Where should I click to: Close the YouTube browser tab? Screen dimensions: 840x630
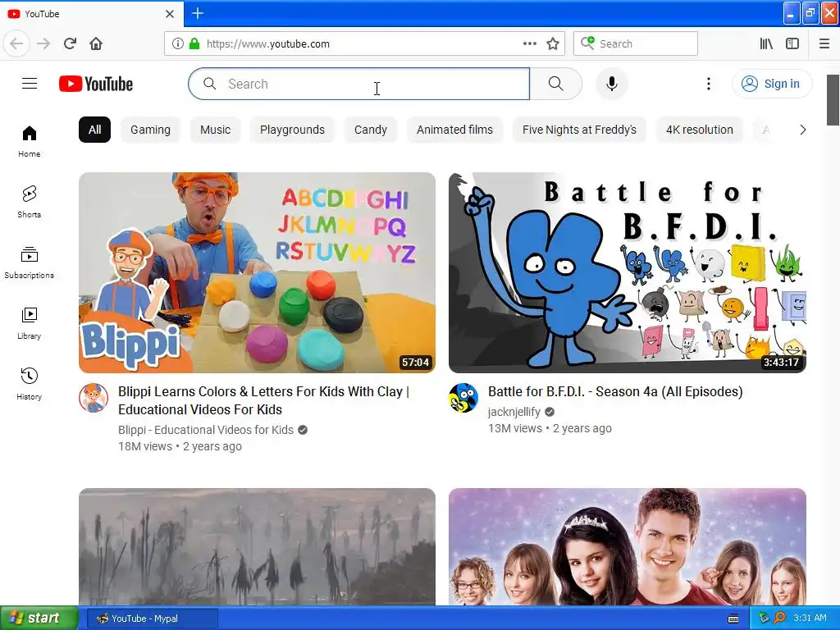coord(170,14)
